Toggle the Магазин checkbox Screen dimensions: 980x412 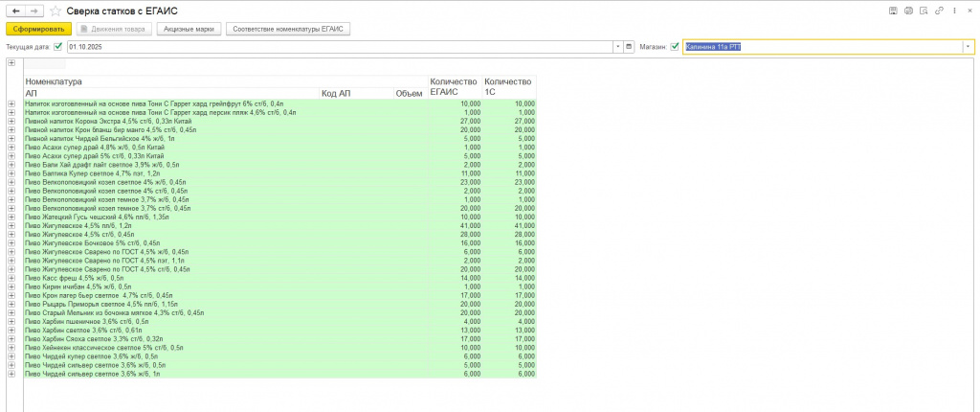click(675, 46)
